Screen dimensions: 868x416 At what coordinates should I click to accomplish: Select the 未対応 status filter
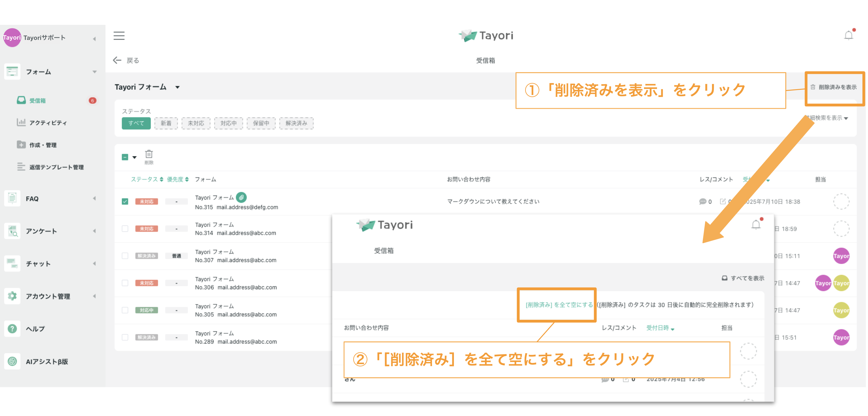tap(196, 123)
